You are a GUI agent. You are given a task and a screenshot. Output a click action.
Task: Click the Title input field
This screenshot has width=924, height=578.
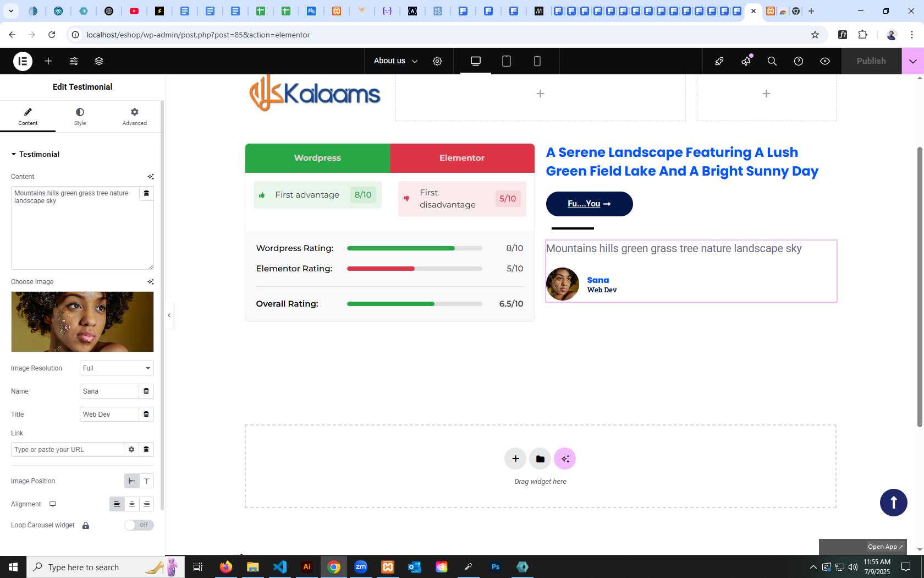(109, 415)
